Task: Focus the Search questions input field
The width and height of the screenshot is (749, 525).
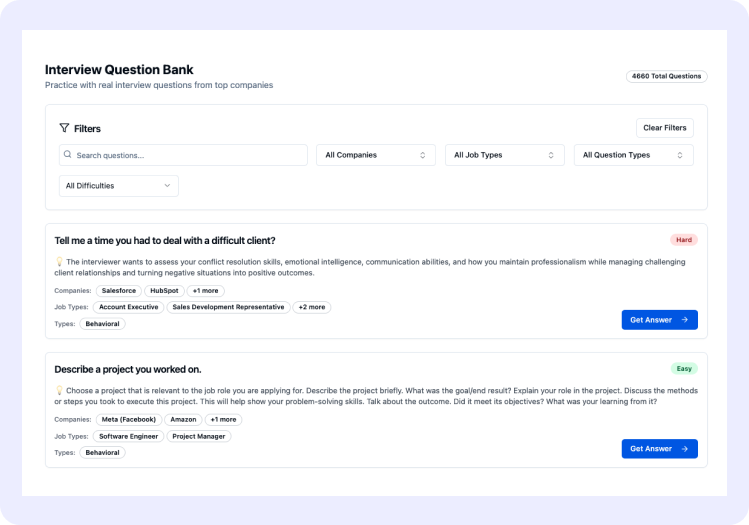Action: click(x=183, y=155)
